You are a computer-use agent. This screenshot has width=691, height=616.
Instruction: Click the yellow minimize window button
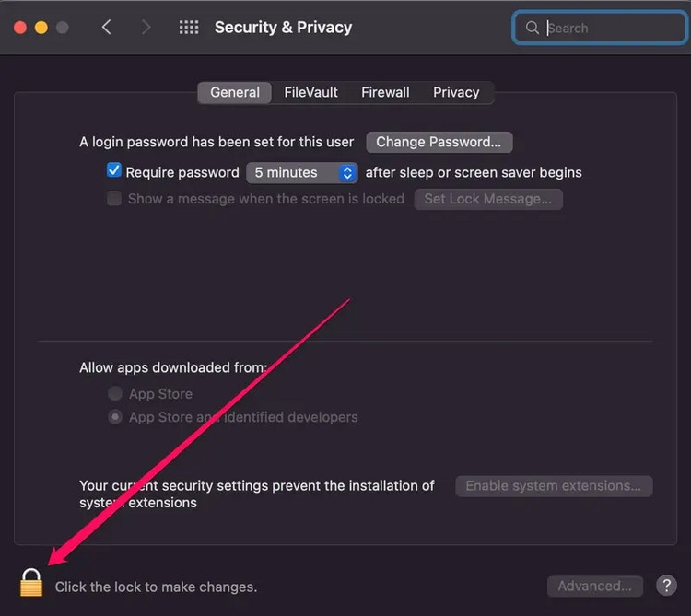(x=41, y=28)
